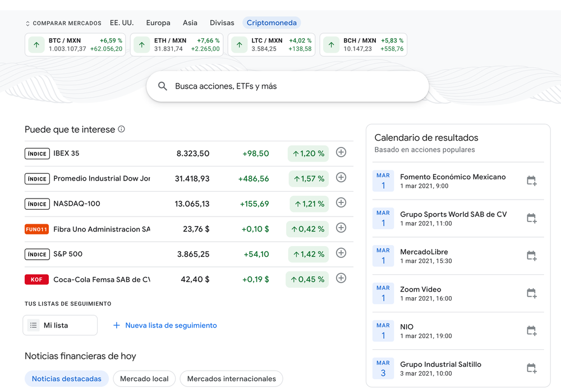Click the 1,42 % change chip
This screenshot has width=561, height=392.
coord(309,254)
